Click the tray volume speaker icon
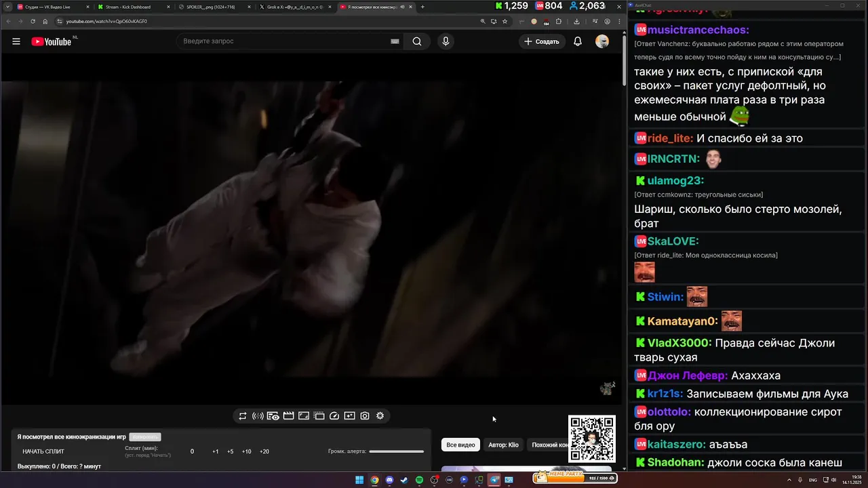The height and width of the screenshot is (488, 868). click(x=834, y=480)
